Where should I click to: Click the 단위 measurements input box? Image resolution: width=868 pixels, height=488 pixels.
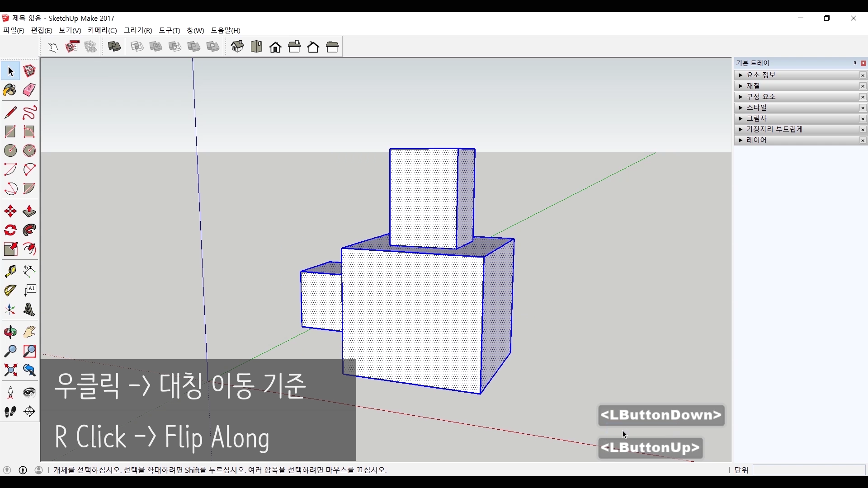click(x=809, y=470)
